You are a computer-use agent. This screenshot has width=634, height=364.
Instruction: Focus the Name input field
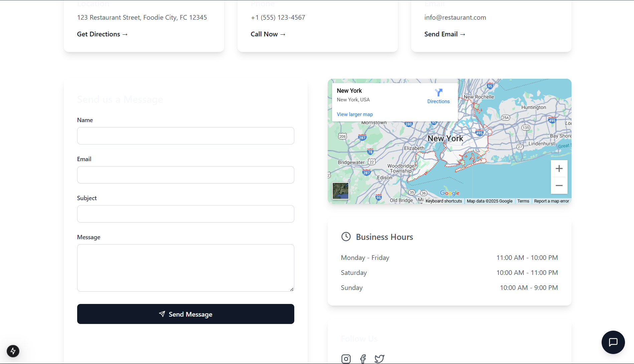point(186,136)
